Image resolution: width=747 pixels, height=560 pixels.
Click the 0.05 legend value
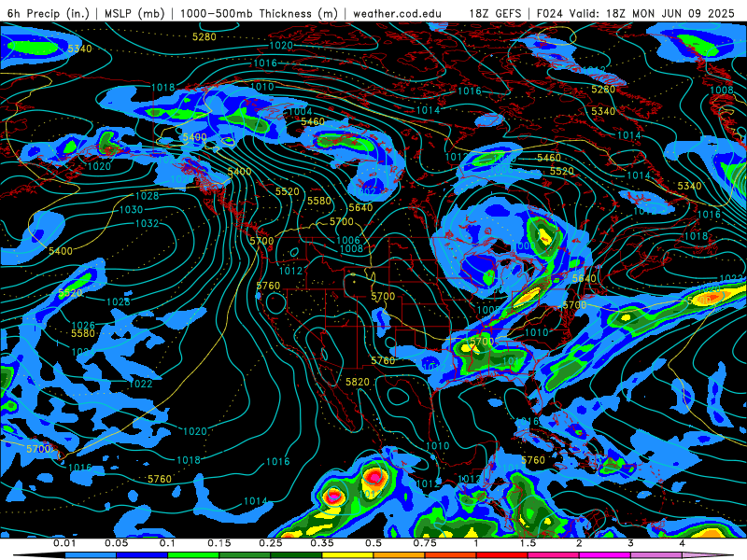coord(116,543)
